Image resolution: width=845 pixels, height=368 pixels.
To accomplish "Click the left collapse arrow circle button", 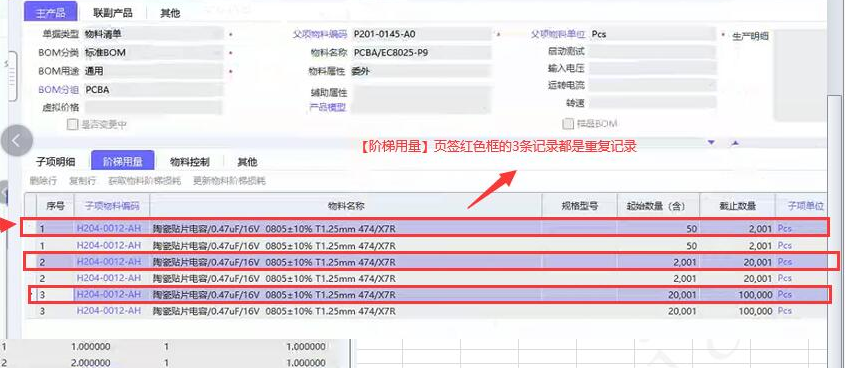I will click(x=17, y=141).
